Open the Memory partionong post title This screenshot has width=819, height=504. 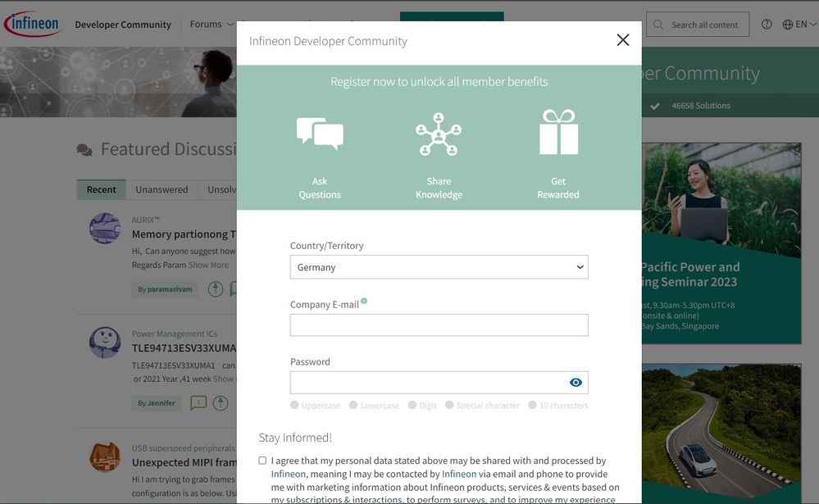184,234
